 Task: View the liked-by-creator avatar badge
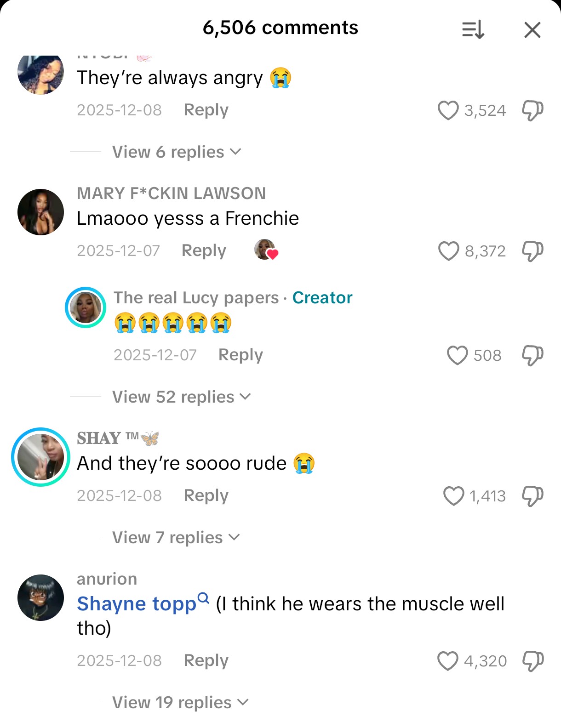[x=266, y=250]
